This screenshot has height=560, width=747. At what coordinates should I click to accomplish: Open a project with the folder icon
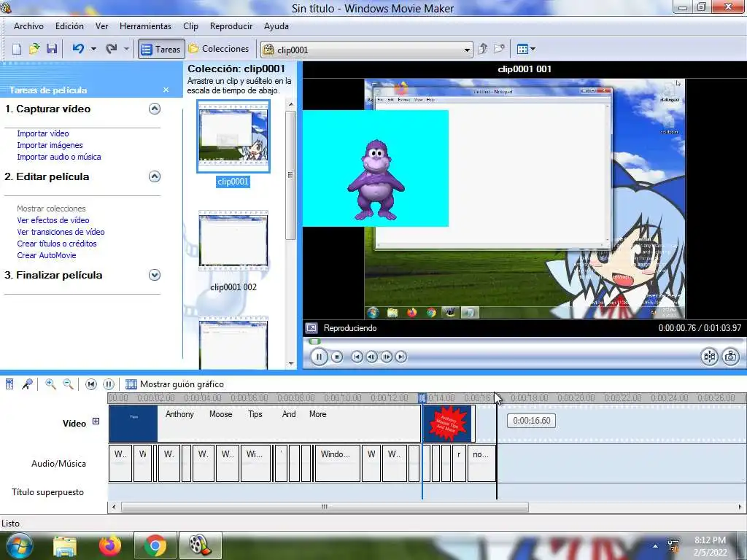click(34, 49)
